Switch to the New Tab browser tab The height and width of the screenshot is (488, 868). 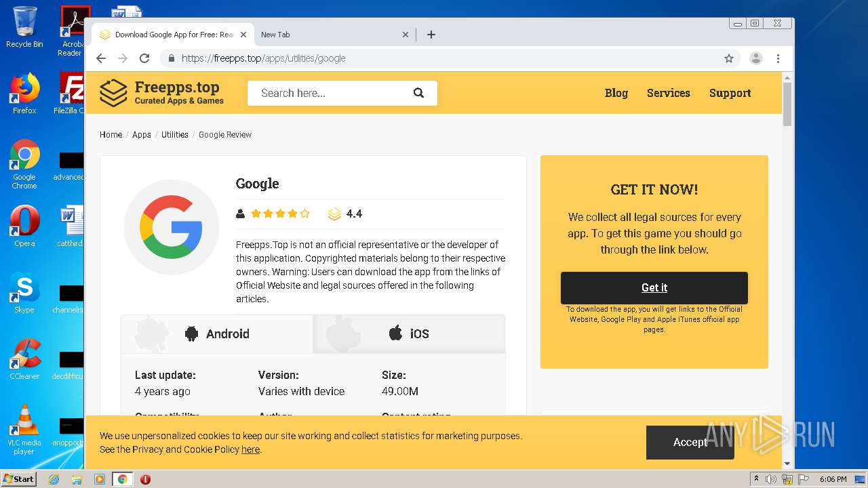click(x=325, y=35)
